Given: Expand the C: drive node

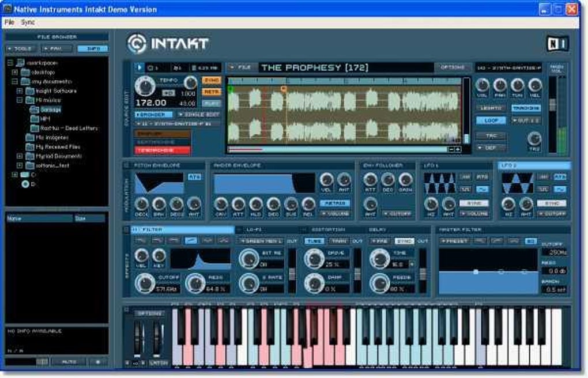Looking at the screenshot, I should [x=14, y=175].
